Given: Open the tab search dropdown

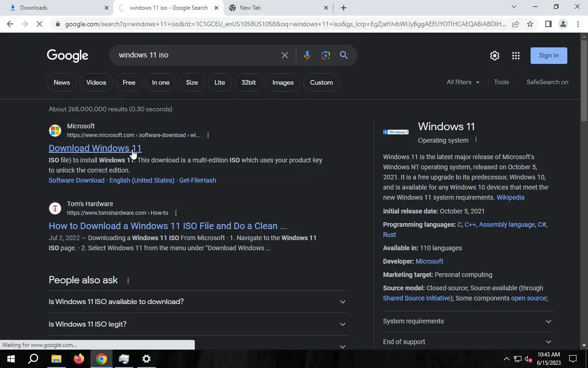Looking at the screenshot, I should [514, 7].
